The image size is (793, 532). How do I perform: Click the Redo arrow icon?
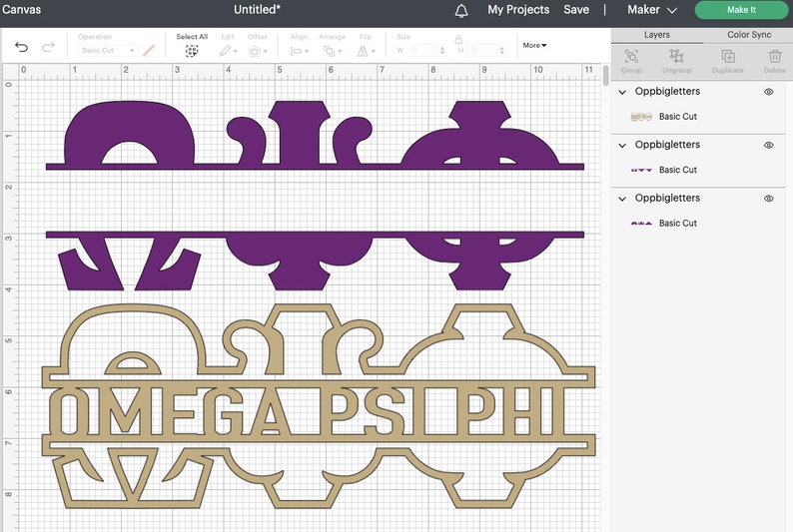click(48, 47)
